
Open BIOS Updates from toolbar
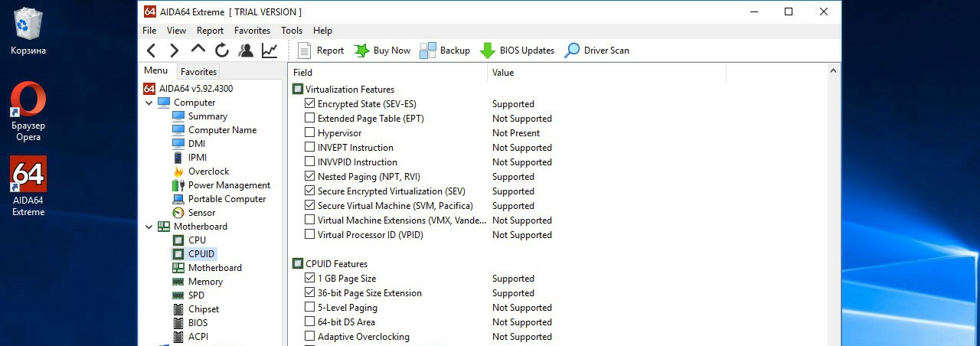click(517, 51)
